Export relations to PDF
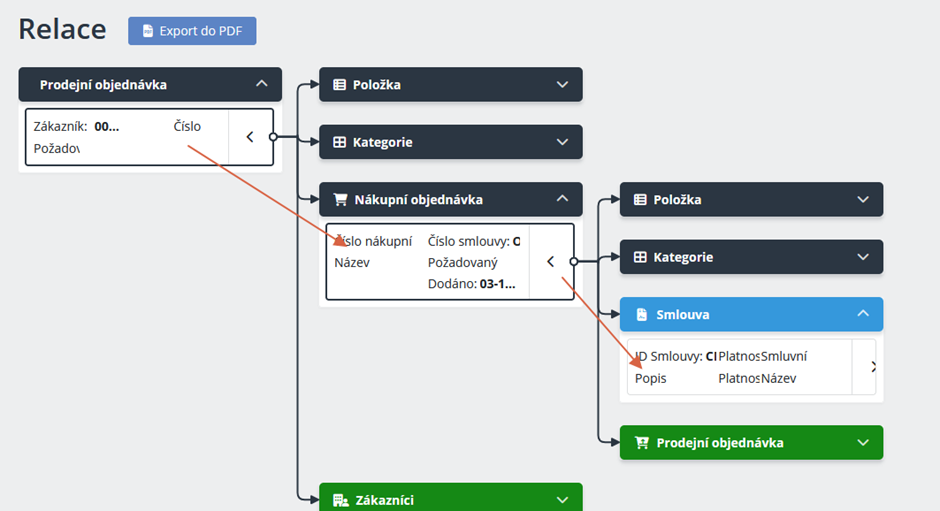The height and width of the screenshot is (511, 940). pyautogui.click(x=192, y=31)
